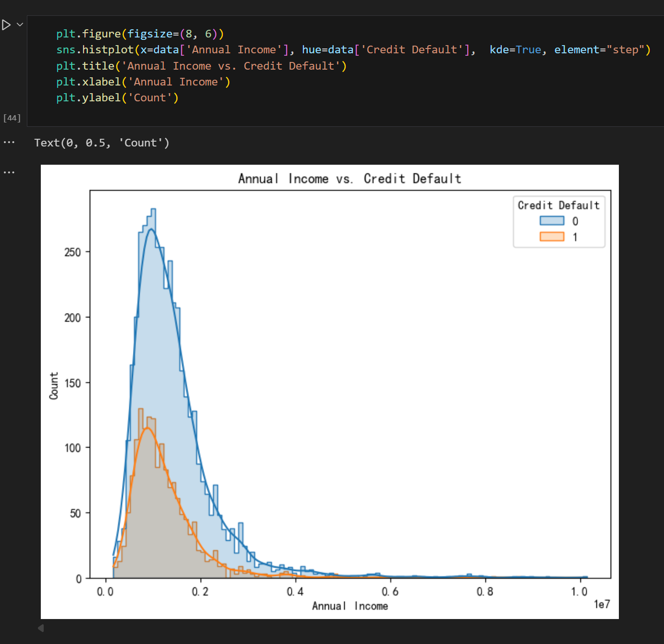This screenshot has height=644, width=664.
Task: Click the x-axis tick label 0.6
Action: [x=390, y=592]
